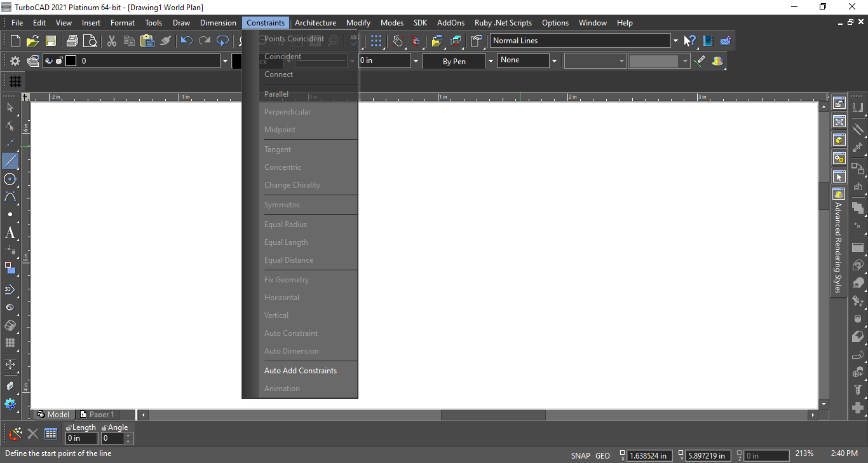This screenshot has width=868, height=463.
Task: Paste from clipboard icon
Action: [x=147, y=41]
